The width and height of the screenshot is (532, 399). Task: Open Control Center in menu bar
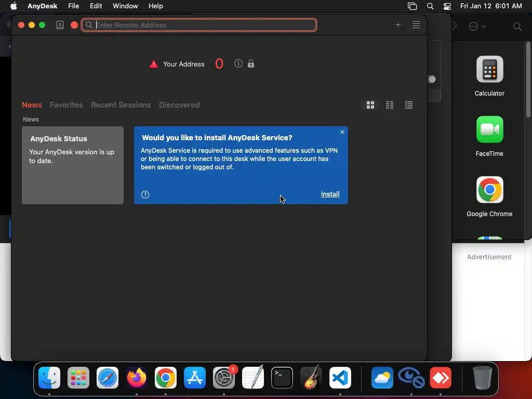[447, 6]
